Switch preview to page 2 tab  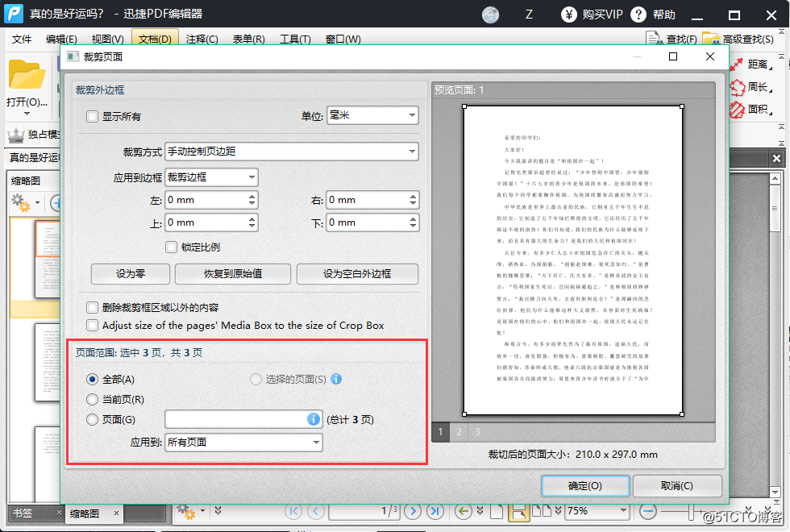[459, 432]
